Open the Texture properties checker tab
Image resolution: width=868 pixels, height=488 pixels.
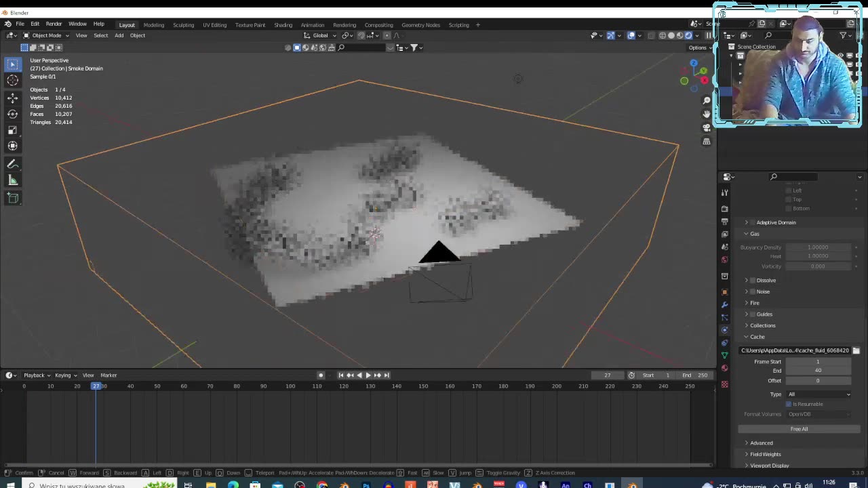point(725,384)
